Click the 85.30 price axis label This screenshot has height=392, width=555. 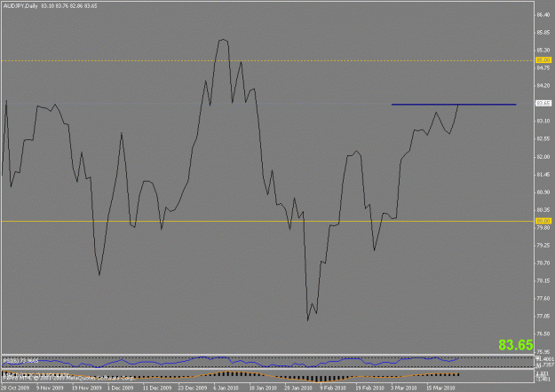click(543, 50)
